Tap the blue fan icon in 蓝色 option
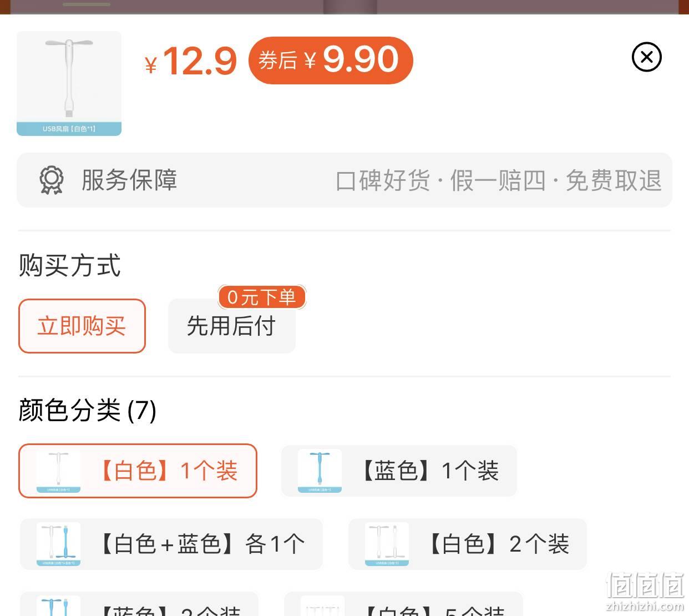The width and height of the screenshot is (689, 616). pyautogui.click(x=320, y=471)
